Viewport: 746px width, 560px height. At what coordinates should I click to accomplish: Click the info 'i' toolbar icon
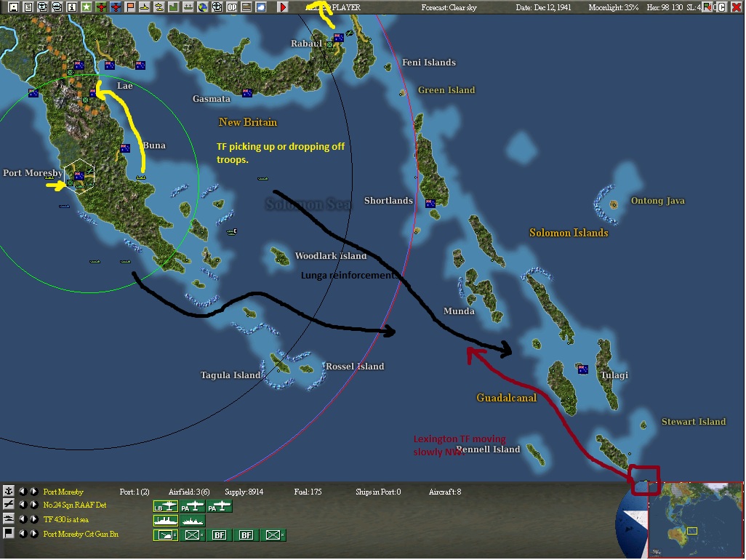(71, 7)
